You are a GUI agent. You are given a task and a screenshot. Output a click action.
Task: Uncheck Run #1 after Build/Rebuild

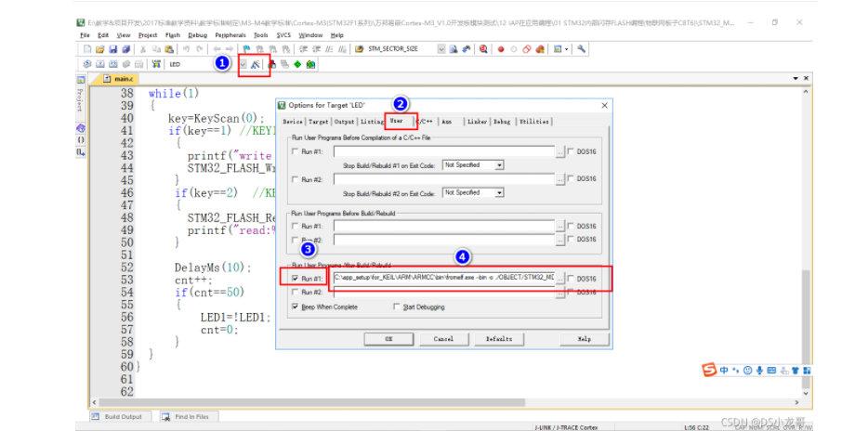click(295, 279)
